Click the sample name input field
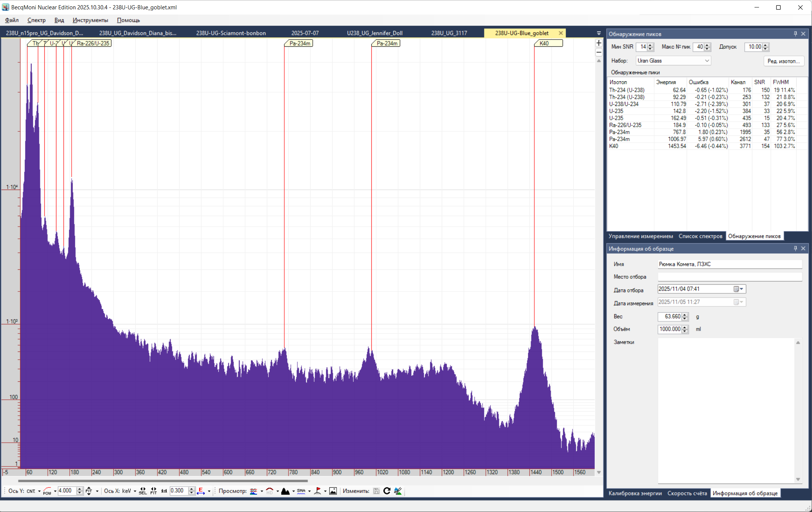This screenshot has width=812, height=512. click(729, 264)
